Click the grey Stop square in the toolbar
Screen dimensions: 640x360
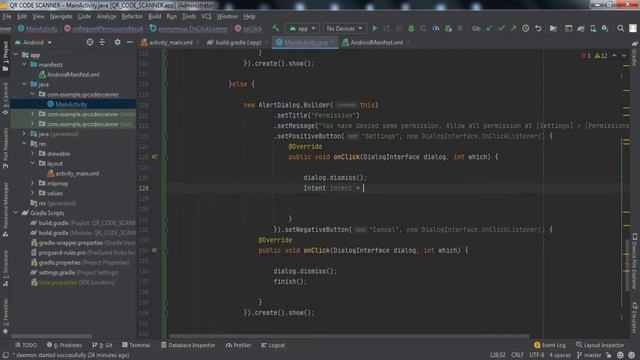click(x=460, y=29)
